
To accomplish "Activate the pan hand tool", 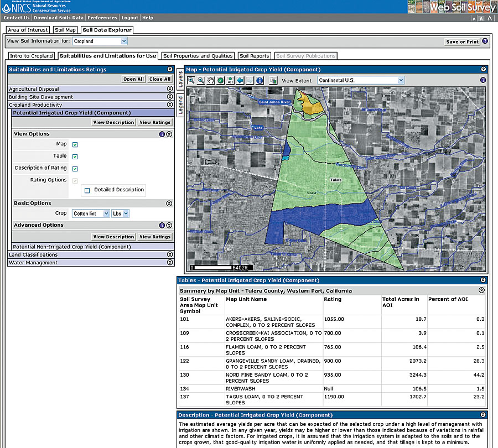I will click(x=211, y=80).
